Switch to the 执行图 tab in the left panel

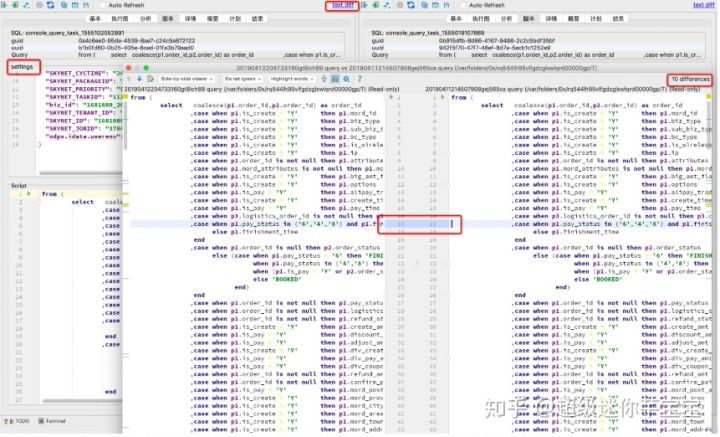120,19
